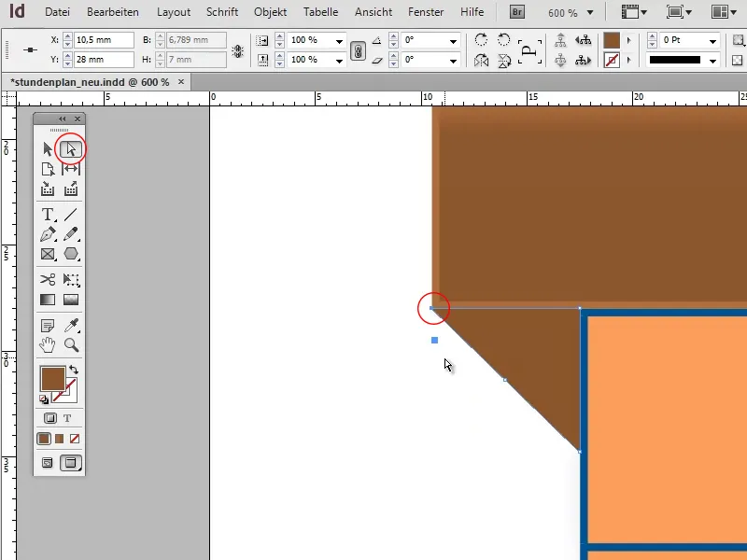Click control panel stroke swatch
Image resolution: width=747 pixels, height=560 pixels.
(x=612, y=61)
